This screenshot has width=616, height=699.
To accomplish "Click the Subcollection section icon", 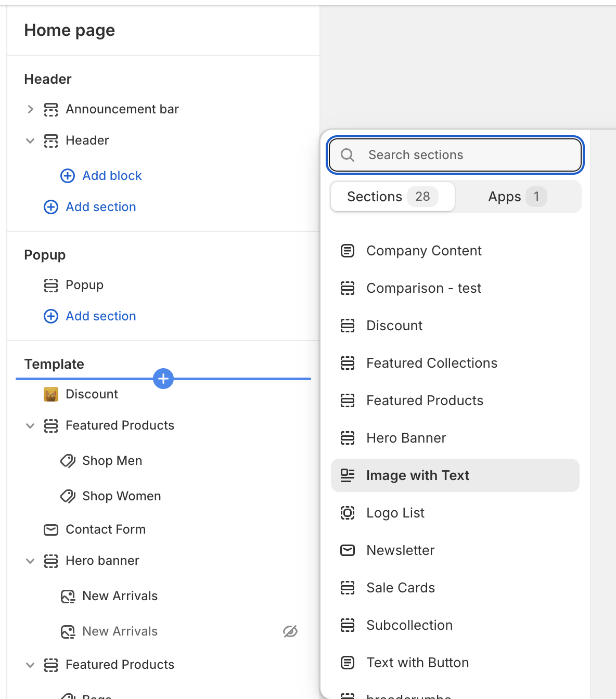I will [348, 625].
